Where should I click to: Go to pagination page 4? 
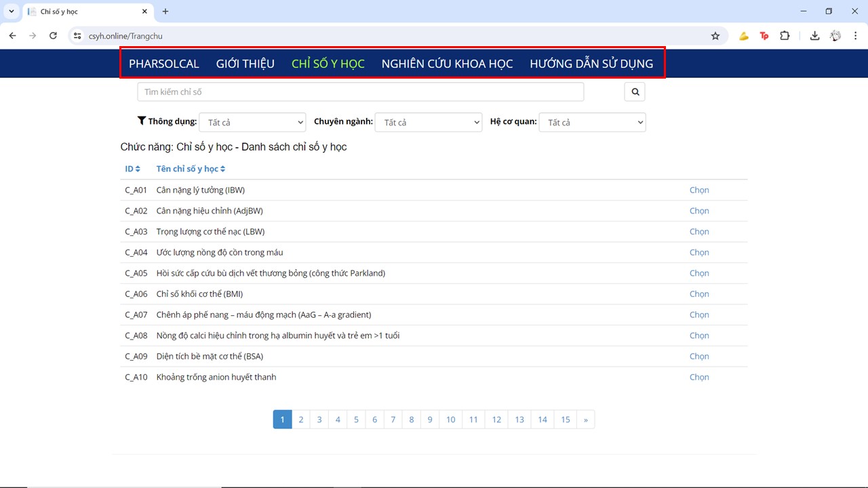pos(338,420)
